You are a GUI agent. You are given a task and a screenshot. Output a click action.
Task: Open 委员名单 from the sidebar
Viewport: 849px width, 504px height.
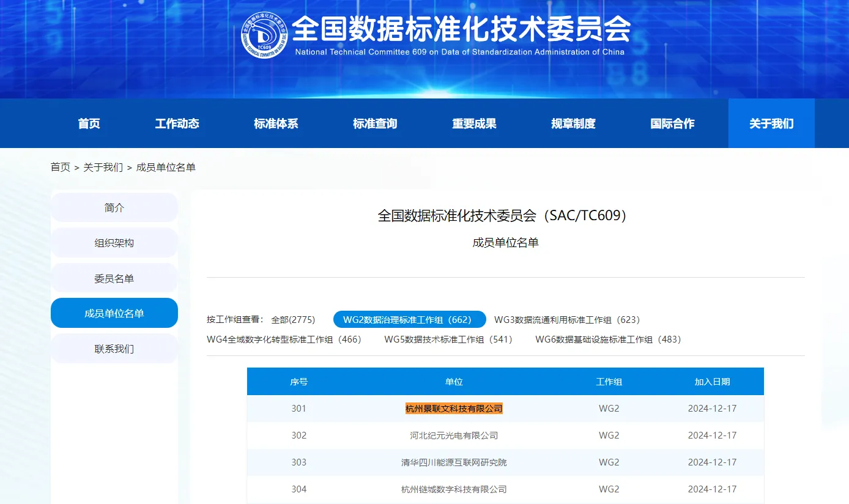point(114,278)
